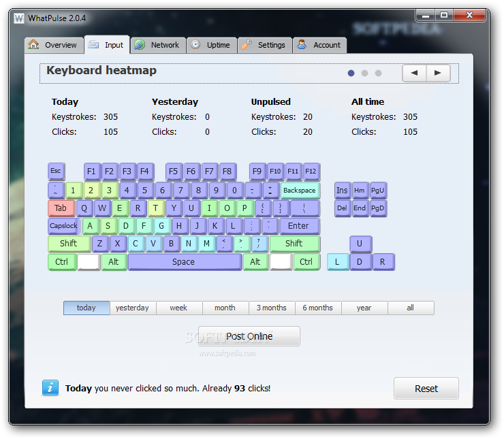Click the F12 key on heatmap
The width and height of the screenshot is (504, 439).
(x=311, y=172)
